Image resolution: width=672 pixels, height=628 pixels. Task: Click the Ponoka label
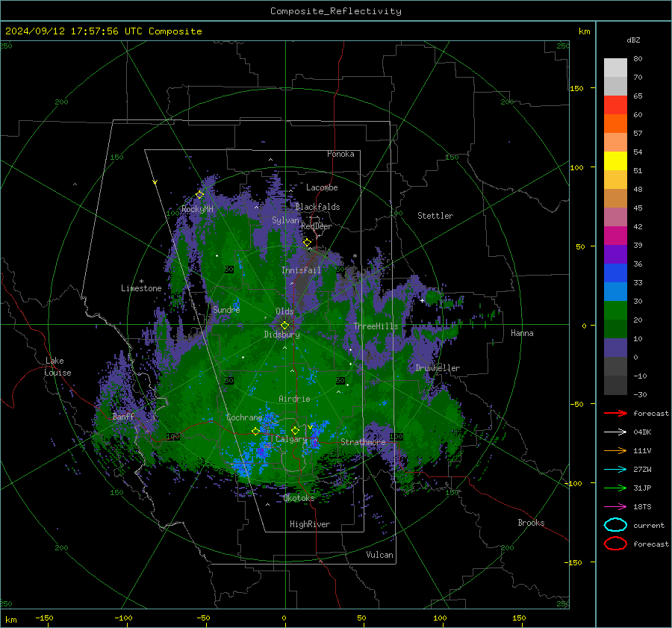pos(340,154)
